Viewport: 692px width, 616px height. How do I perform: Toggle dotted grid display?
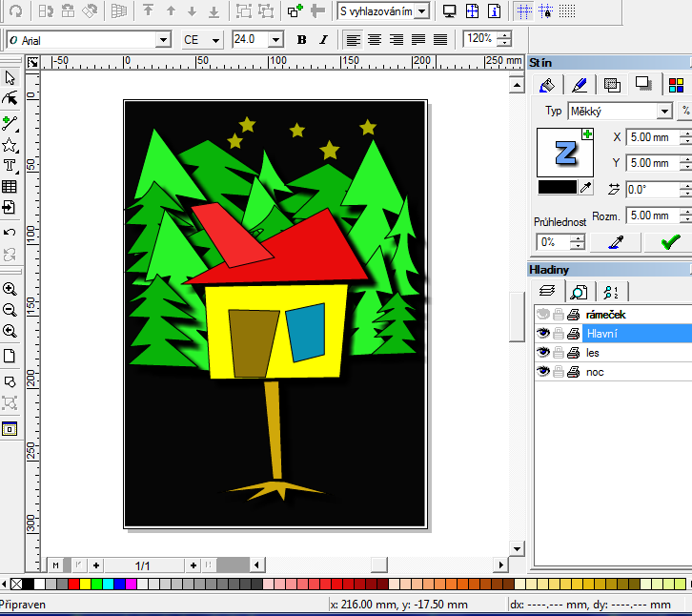(x=567, y=11)
